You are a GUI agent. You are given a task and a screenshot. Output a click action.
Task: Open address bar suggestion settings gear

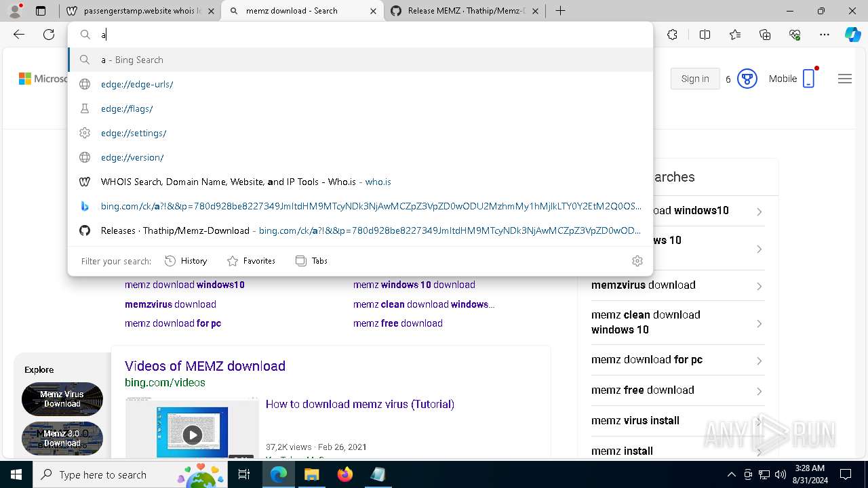tap(637, 261)
